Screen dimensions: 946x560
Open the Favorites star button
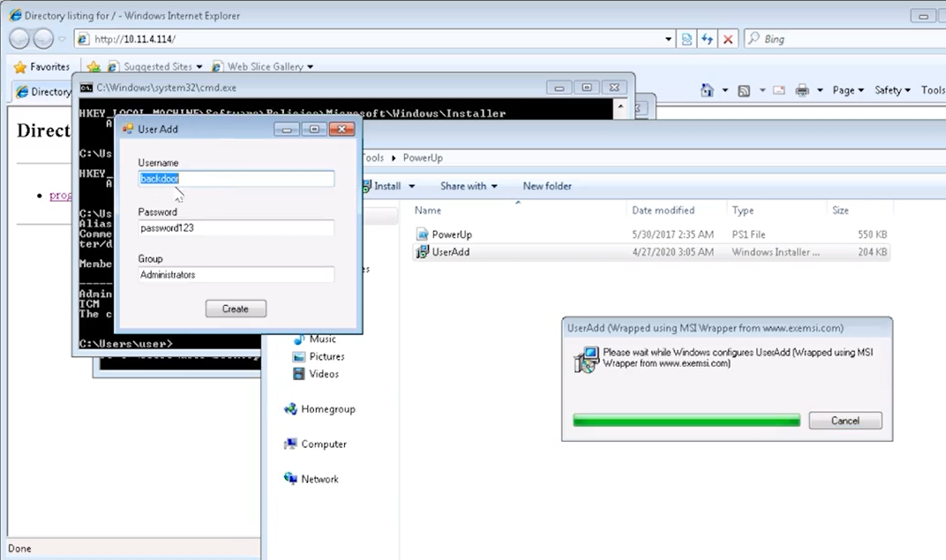(41, 66)
